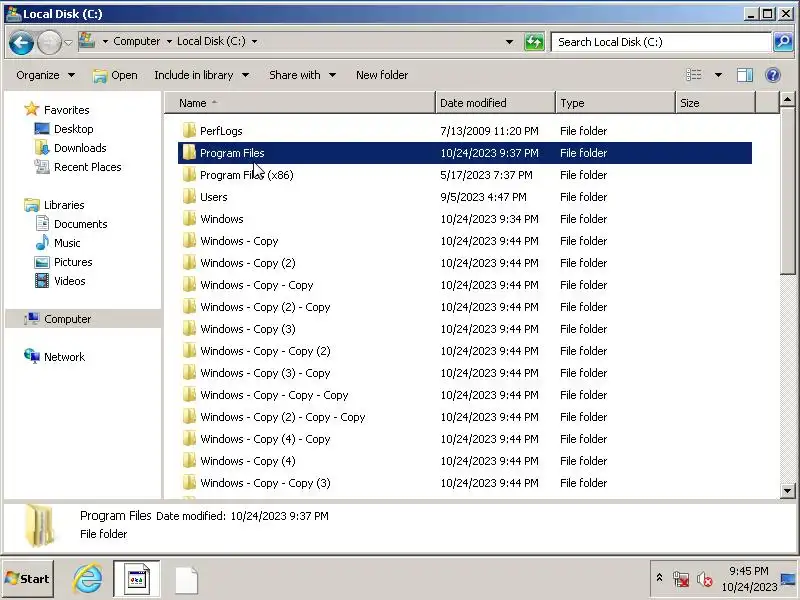Refresh the Local Disk (C:) view
The image size is (800, 600).
pyautogui.click(x=534, y=42)
